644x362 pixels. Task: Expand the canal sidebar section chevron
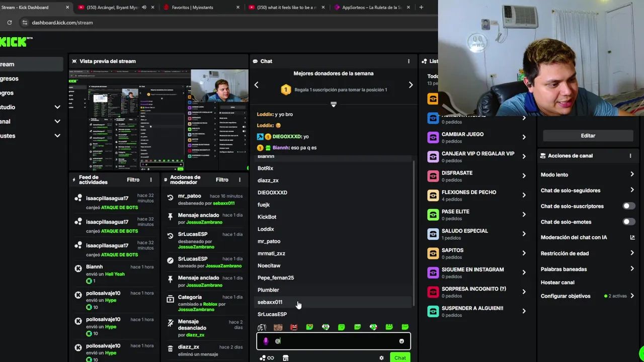[57, 121]
